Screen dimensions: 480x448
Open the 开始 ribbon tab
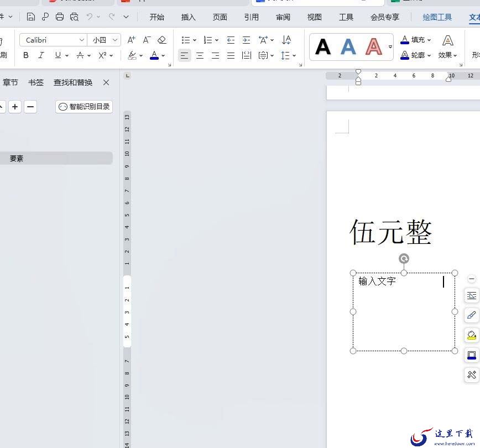(x=156, y=17)
